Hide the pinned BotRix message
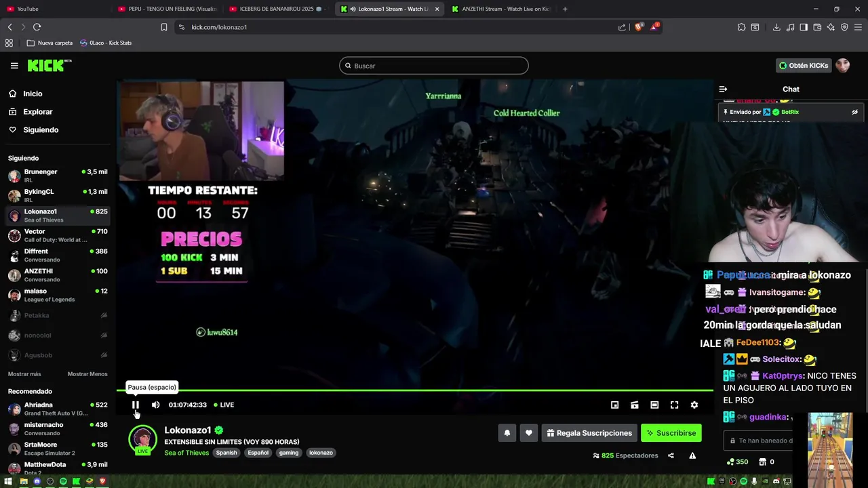The image size is (868, 488). pos(854,112)
